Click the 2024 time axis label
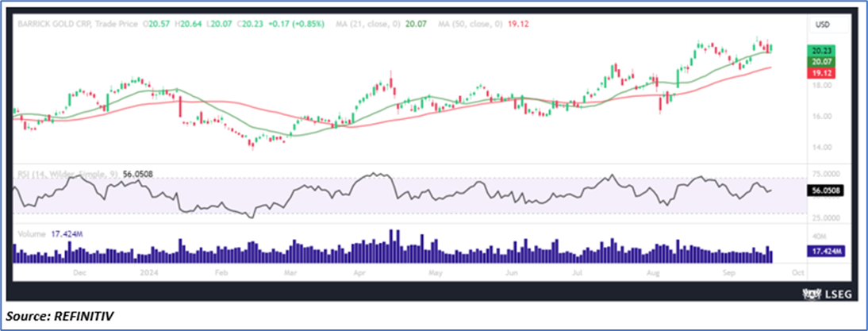 point(148,273)
